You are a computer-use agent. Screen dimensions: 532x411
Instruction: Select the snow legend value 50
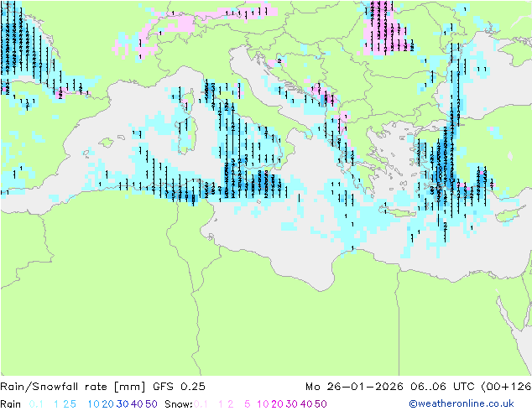[321, 404]
